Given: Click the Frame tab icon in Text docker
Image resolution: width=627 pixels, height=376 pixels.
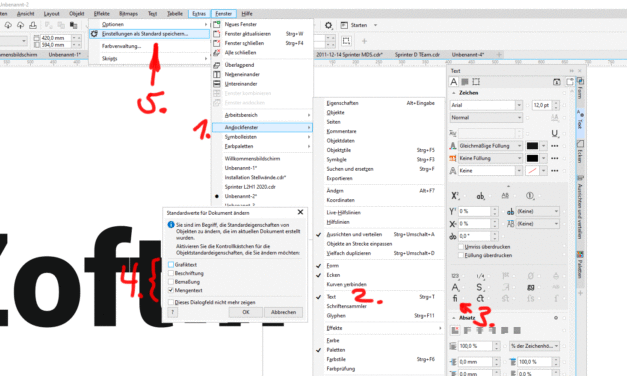Looking at the screenshot, I should pyautogui.click(x=476, y=82).
